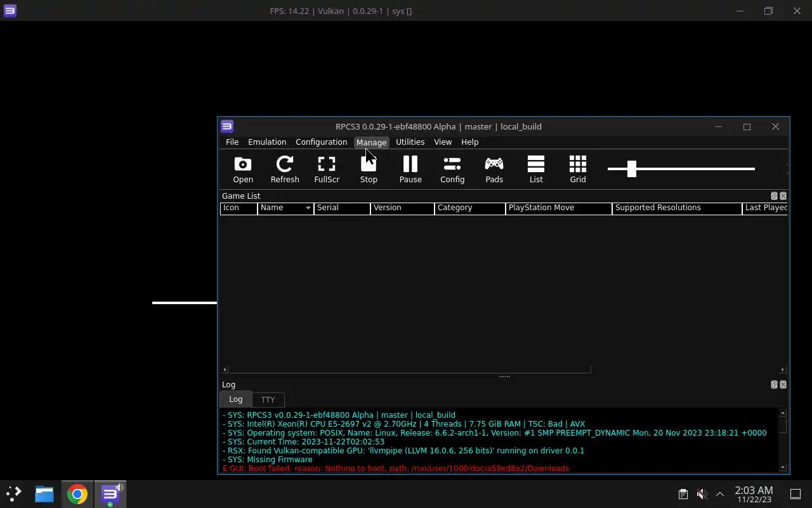This screenshot has width=812, height=508.
Task: Expand the hidden system tray icons
Action: [720, 493]
